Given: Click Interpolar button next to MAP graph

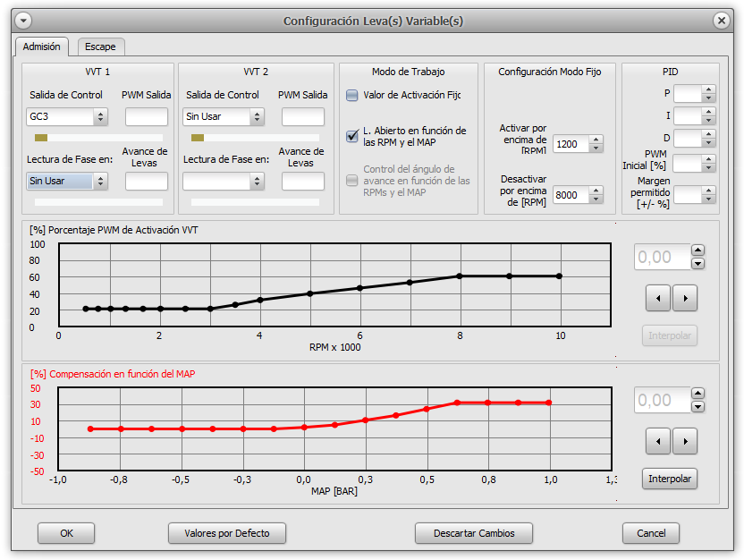Looking at the screenshot, I should 670,479.
